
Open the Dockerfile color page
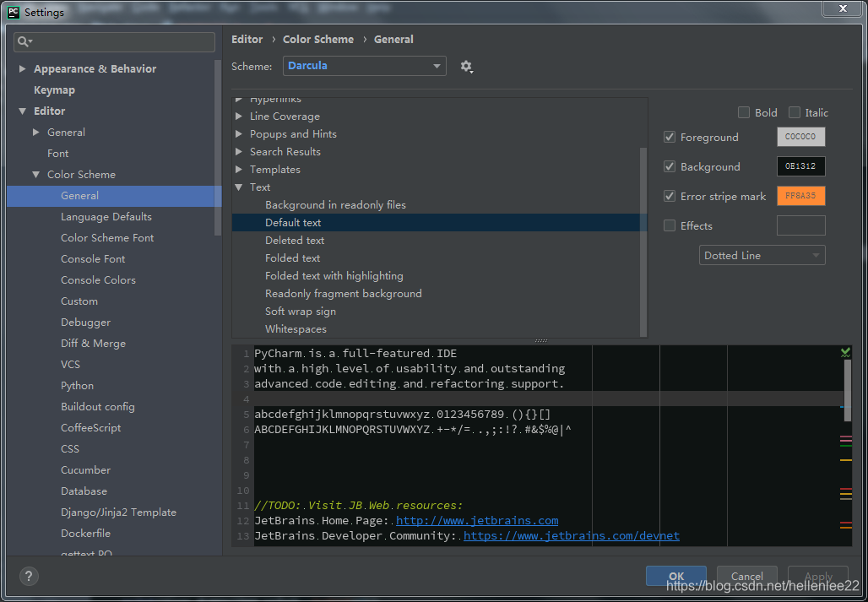[x=85, y=534]
